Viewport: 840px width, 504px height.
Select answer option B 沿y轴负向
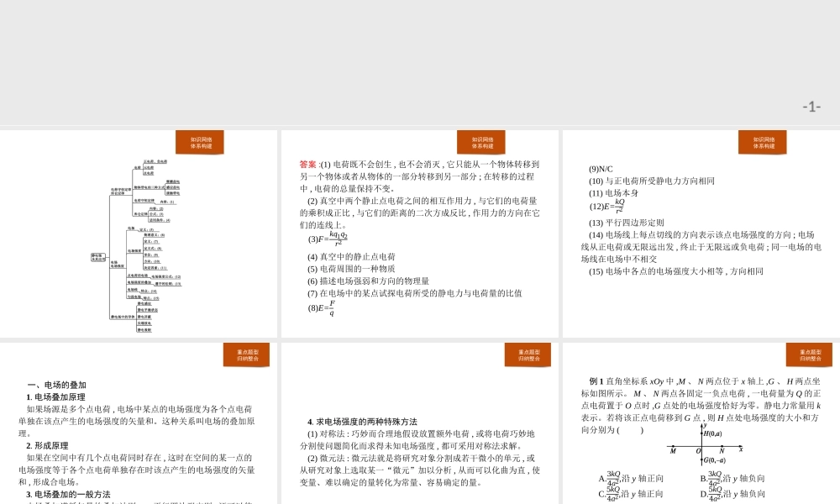click(x=732, y=479)
